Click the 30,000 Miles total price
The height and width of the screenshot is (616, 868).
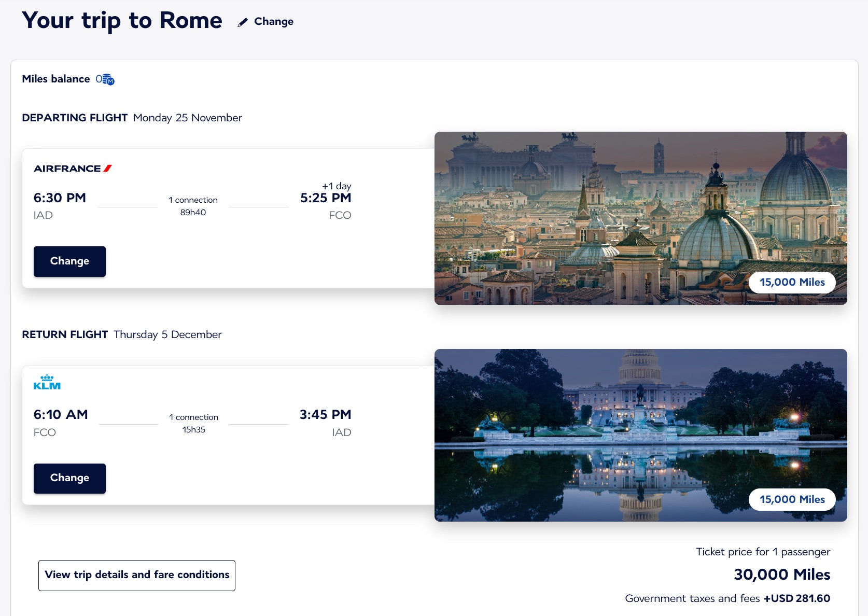782,575
